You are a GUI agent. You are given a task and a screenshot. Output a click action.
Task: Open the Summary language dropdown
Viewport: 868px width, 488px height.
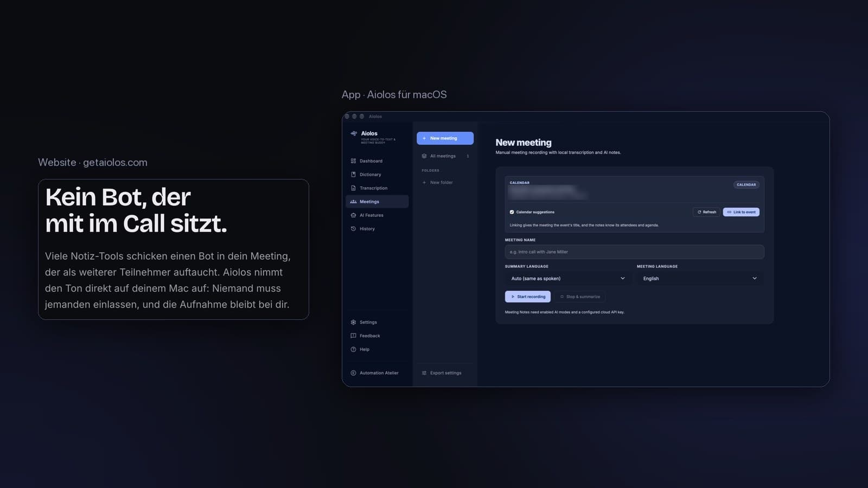click(567, 279)
